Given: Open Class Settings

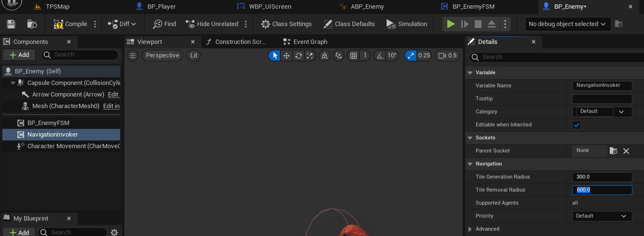Looking at the screenshot, I should click(x=286, y=24).
